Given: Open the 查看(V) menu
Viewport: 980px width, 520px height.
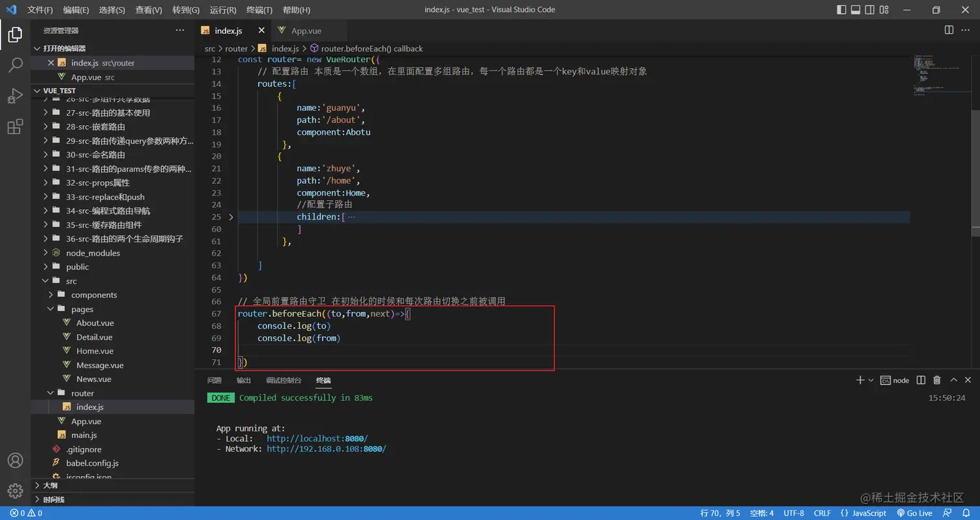Looking at the screenshot, I should pyautogui.click(x=149, y=10).
